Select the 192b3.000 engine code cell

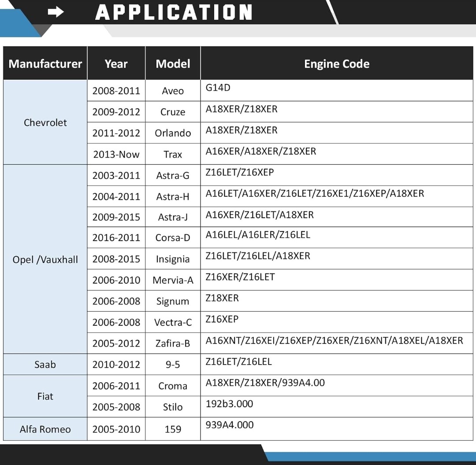tap(229, 404)
